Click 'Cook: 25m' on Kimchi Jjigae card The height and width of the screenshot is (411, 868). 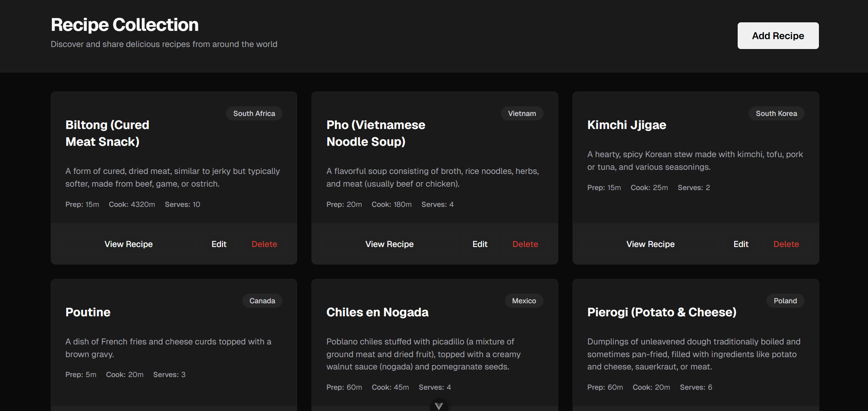coord(649,188)
